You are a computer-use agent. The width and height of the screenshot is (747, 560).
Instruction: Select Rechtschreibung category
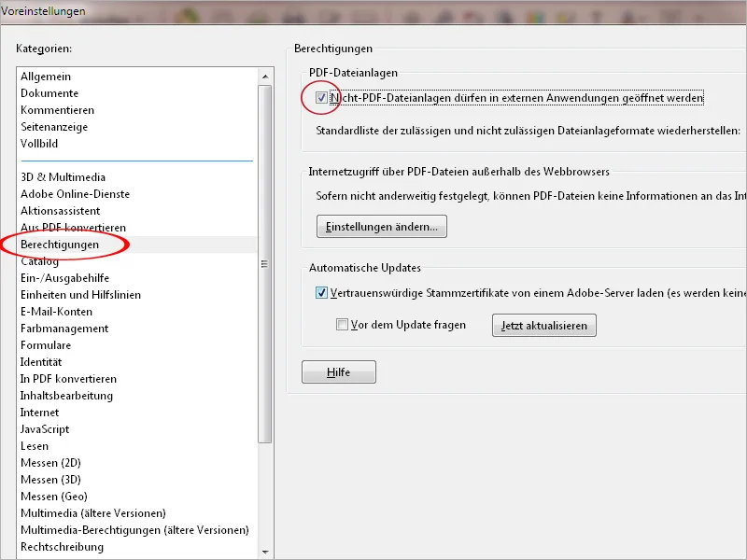click(62, 547)
